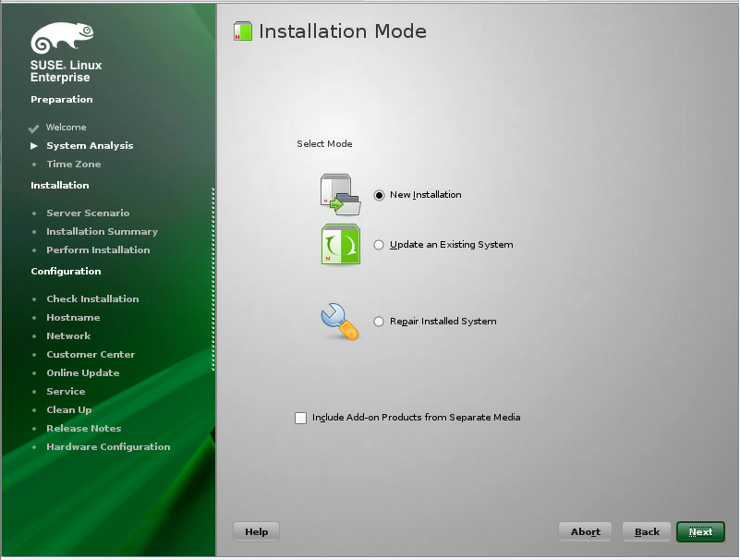
Task: Click the Time Zone step
Action: click(74, 164)
